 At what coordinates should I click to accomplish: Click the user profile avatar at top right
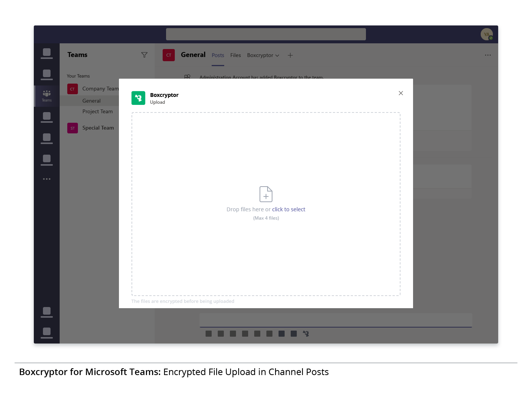pyautogui.click(x=487, y=34)
